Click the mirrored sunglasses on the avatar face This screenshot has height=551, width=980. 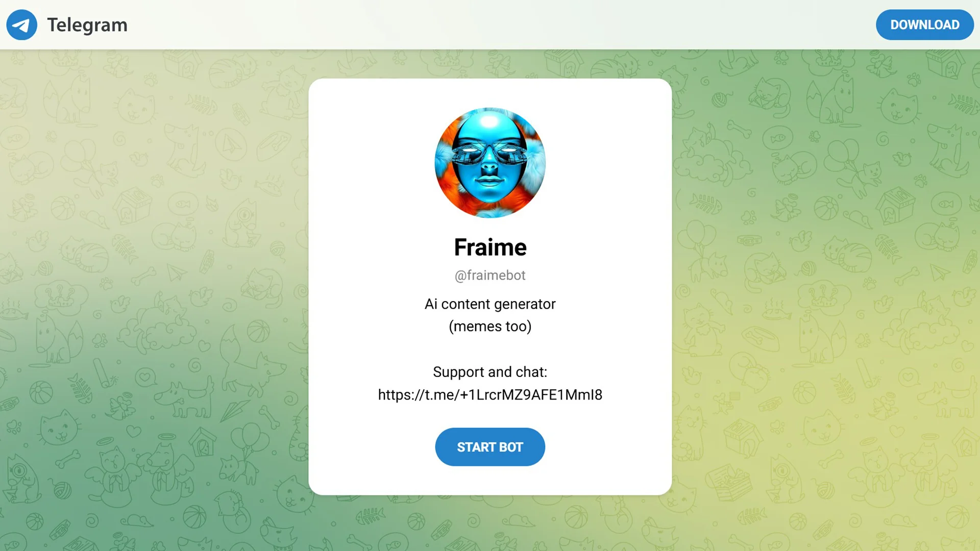coord(490,152)
